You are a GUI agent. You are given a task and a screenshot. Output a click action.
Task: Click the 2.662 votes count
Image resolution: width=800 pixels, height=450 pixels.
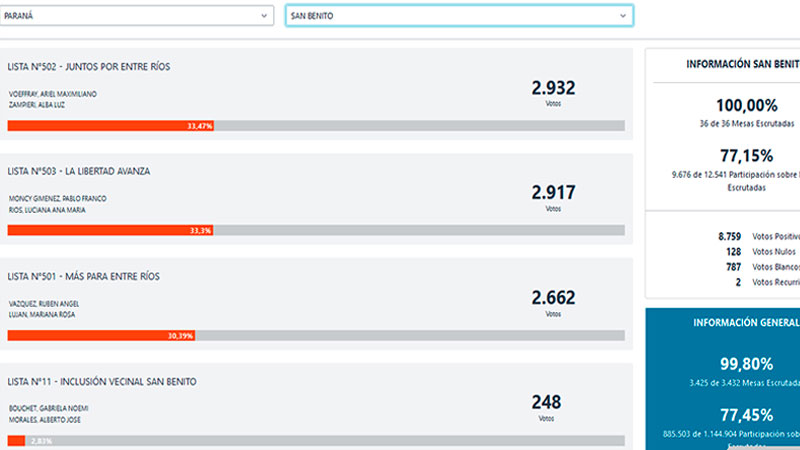pyautogui.click(x=553, y=297)
